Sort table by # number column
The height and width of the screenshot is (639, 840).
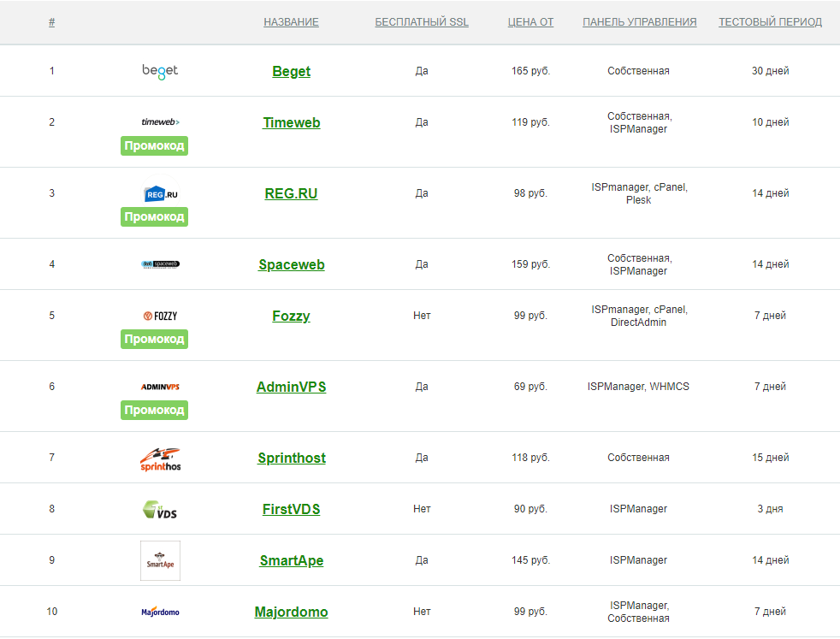tap(52, 22)
